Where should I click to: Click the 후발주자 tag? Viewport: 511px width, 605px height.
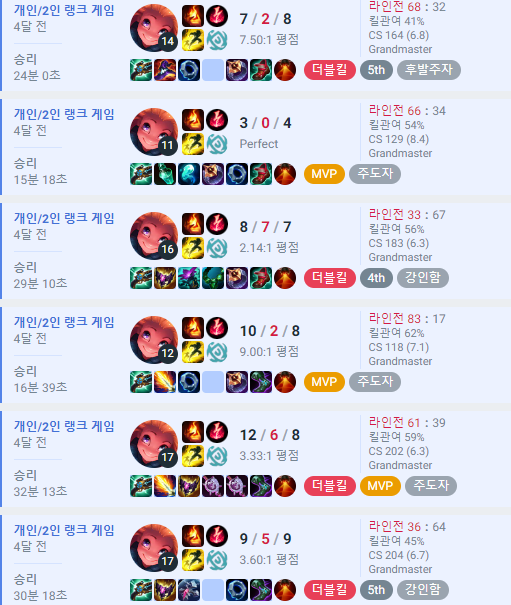click(x=428, y=70)
